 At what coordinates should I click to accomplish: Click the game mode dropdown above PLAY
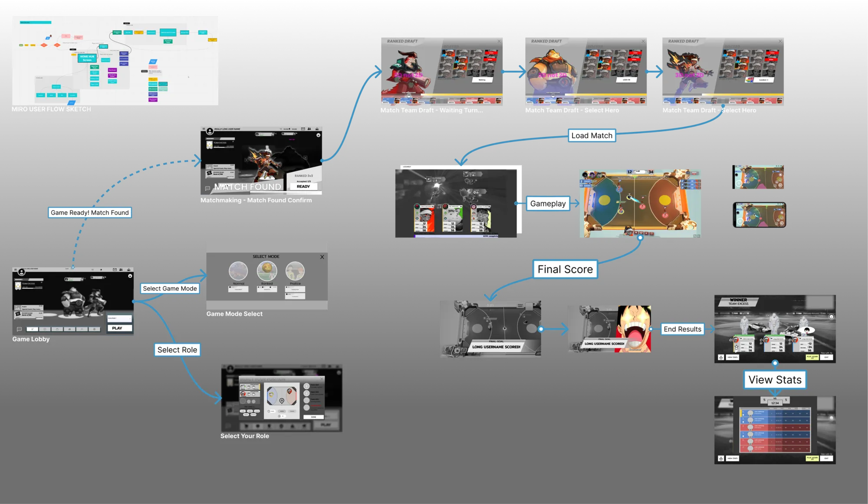(x=119, y=318)
